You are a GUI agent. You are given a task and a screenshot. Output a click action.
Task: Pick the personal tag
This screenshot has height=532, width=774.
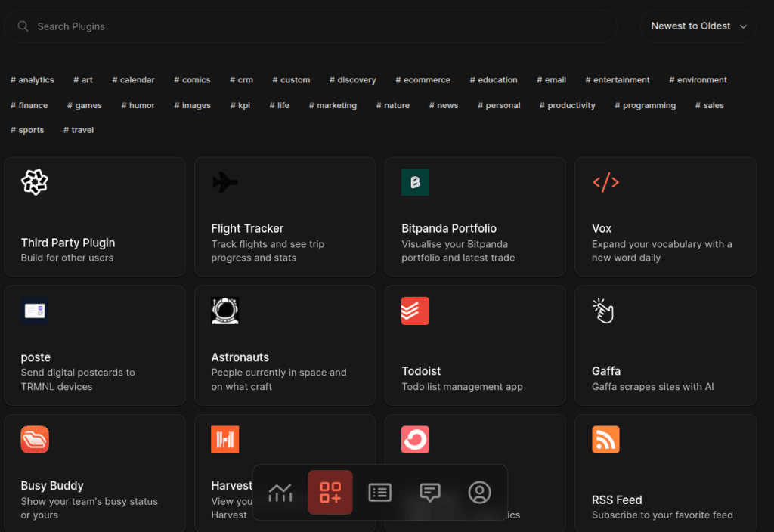[499, 105]
